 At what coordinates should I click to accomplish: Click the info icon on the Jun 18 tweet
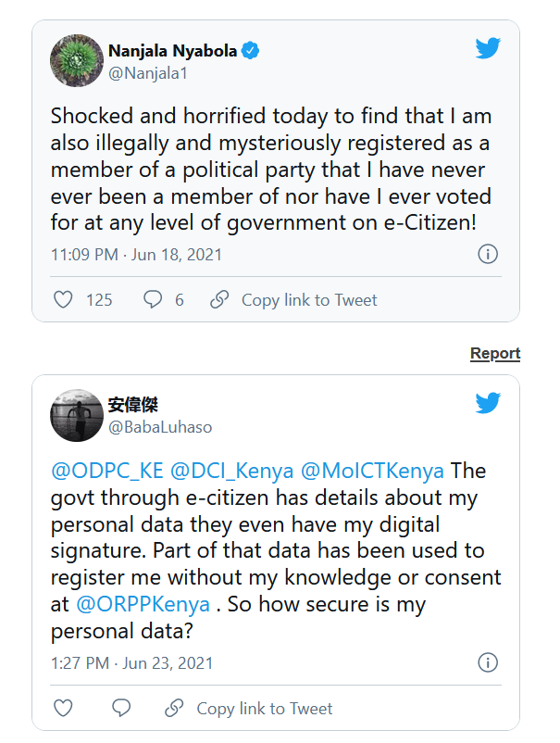tap(488, 254)
